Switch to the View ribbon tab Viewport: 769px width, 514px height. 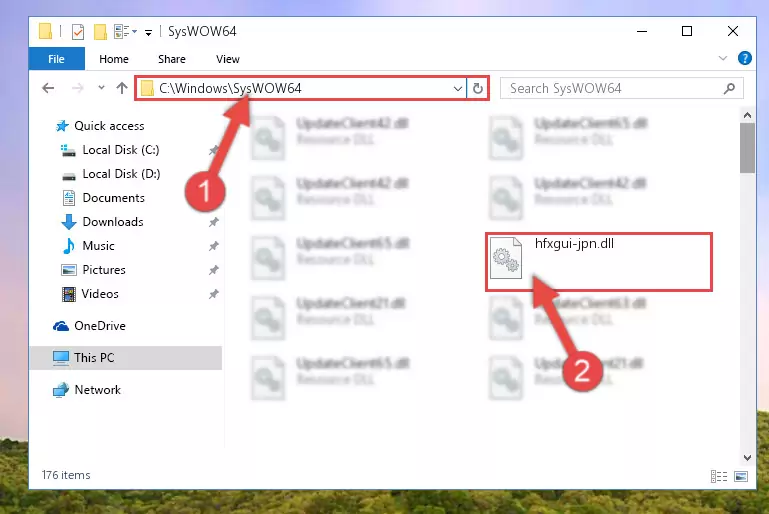point(228,59)
